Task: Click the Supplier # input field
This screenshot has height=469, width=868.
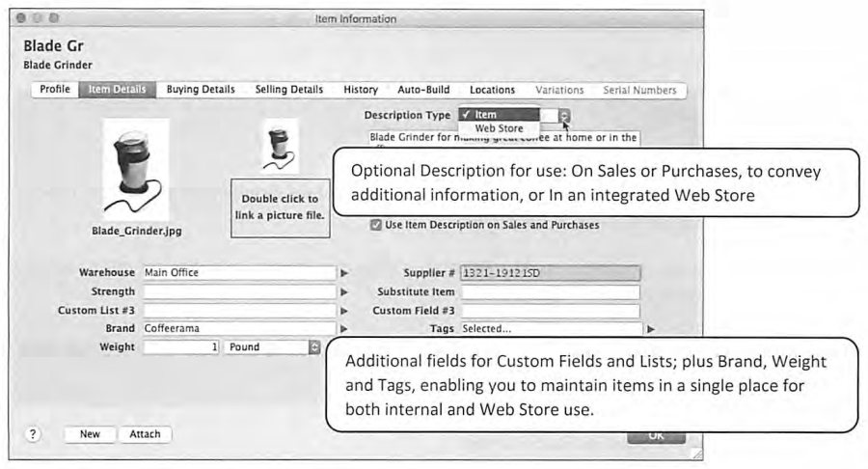Action: (x=551, y=273)
